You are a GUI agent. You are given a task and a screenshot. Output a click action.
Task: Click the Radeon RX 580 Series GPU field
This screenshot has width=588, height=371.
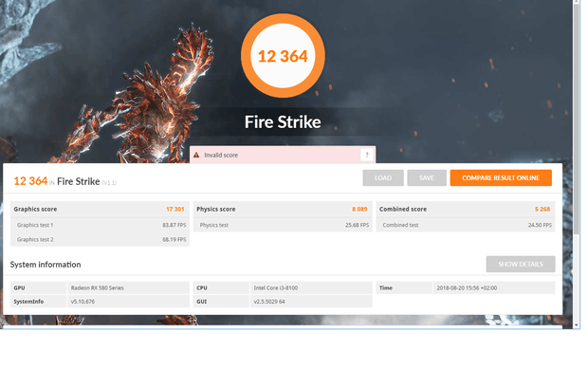coord(128,288)
